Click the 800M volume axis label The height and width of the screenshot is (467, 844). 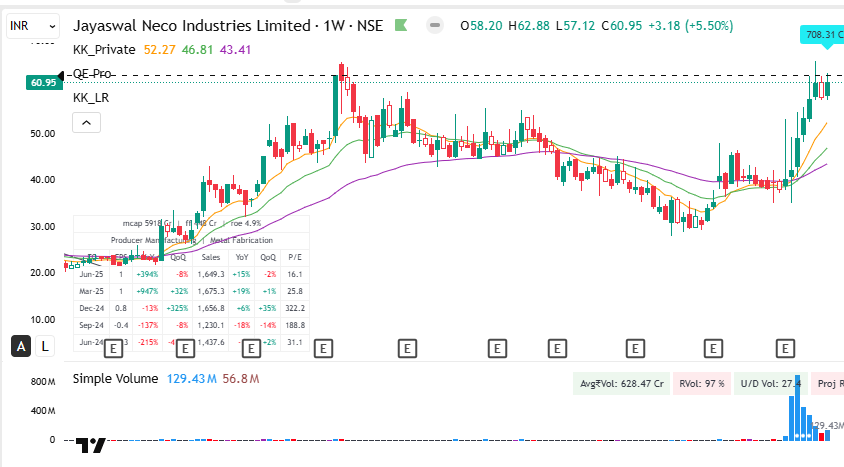pyautogui.click(x=43, y=382)
